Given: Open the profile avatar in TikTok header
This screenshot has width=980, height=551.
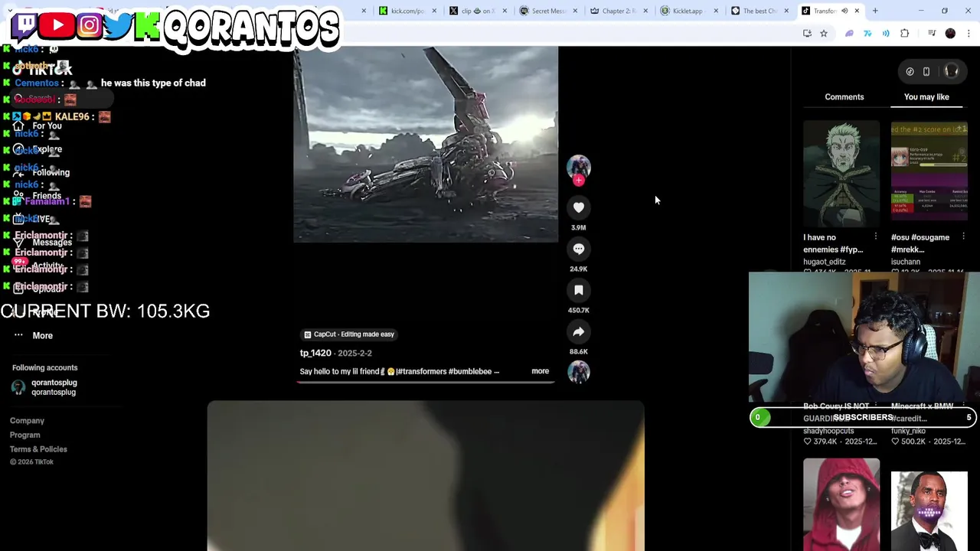Looking at the screenshot, I should (952, 71).
